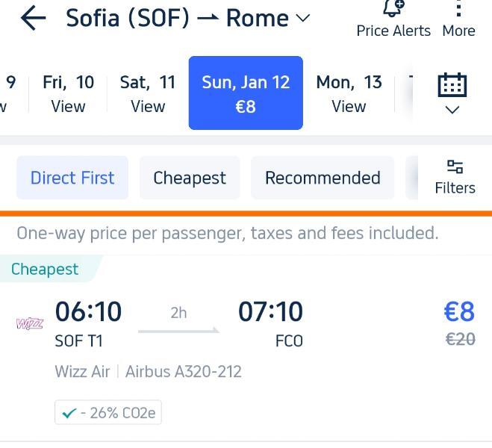Expand the chevron below the calendar
The height and width of the screenshot is (448, 492).
coord(452,110)
